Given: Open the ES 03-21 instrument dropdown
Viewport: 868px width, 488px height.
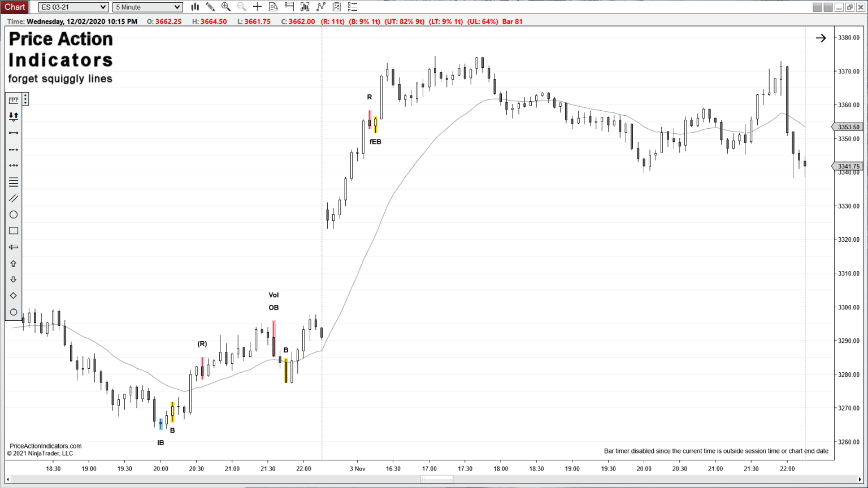Looking at the screenshot, I should [72, 7].
